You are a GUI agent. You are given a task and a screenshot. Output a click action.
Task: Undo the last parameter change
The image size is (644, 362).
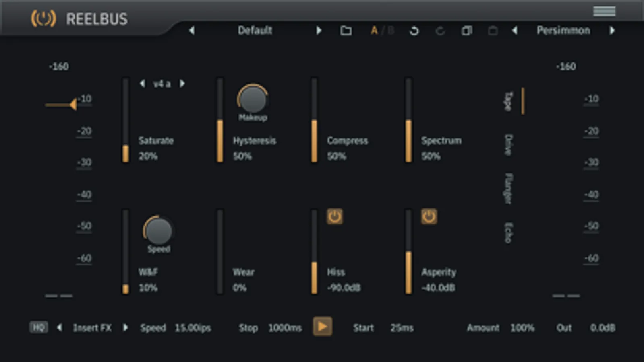point(414,31)
